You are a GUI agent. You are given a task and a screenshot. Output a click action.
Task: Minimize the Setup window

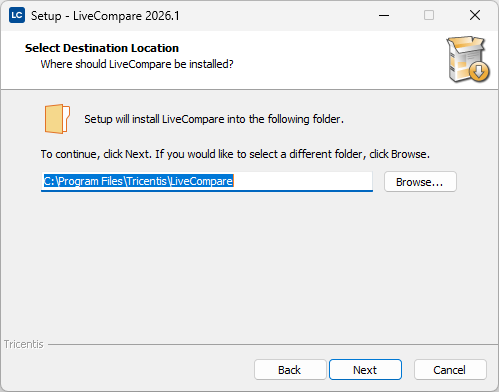(384, 15)
